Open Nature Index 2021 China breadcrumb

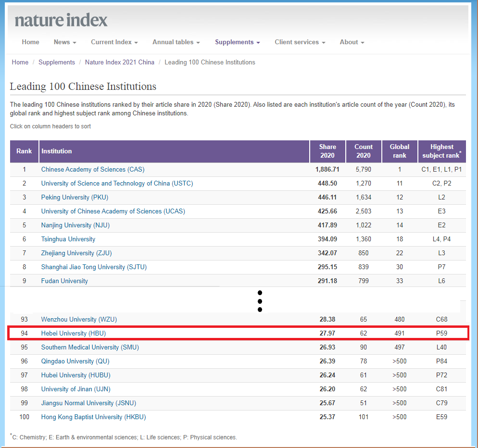120,62
